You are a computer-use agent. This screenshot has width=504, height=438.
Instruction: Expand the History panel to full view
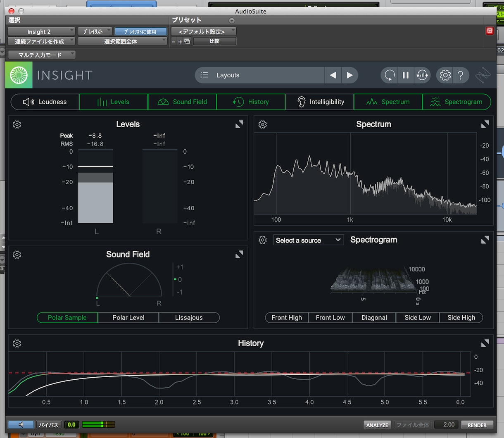coord(485,343)
